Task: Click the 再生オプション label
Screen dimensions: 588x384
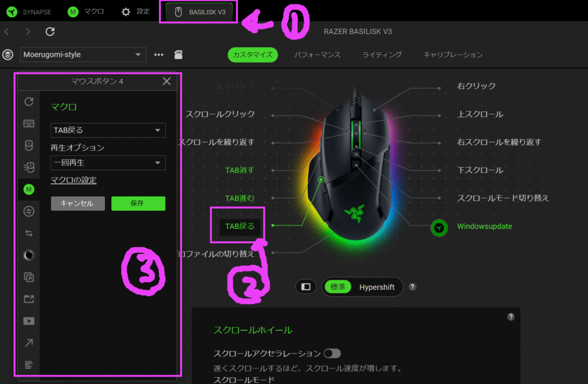Action: point(78,148)
